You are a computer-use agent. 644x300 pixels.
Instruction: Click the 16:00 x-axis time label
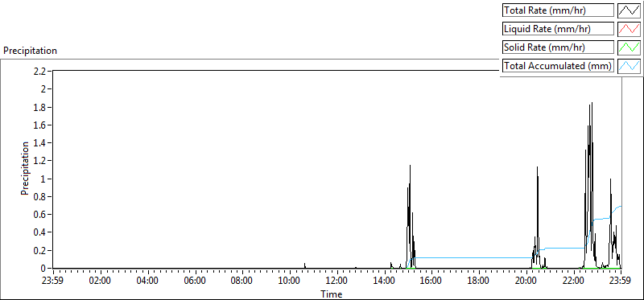coord(431,282)
